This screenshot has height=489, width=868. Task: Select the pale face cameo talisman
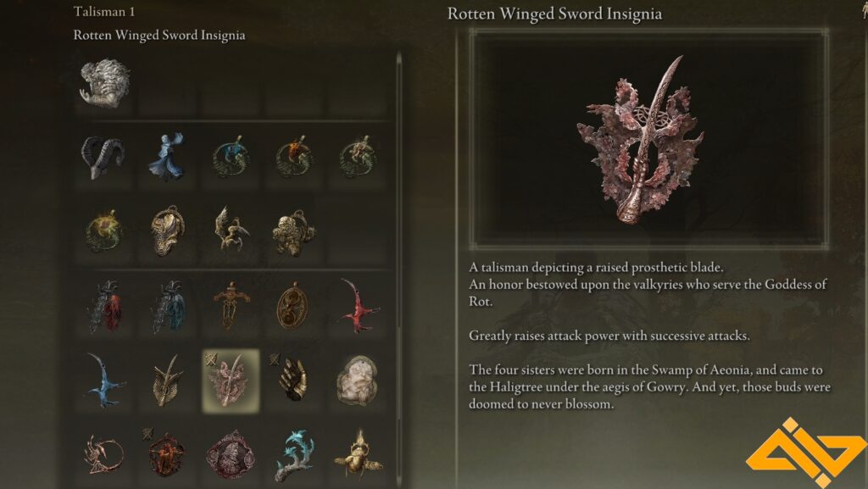click(357, 381)
